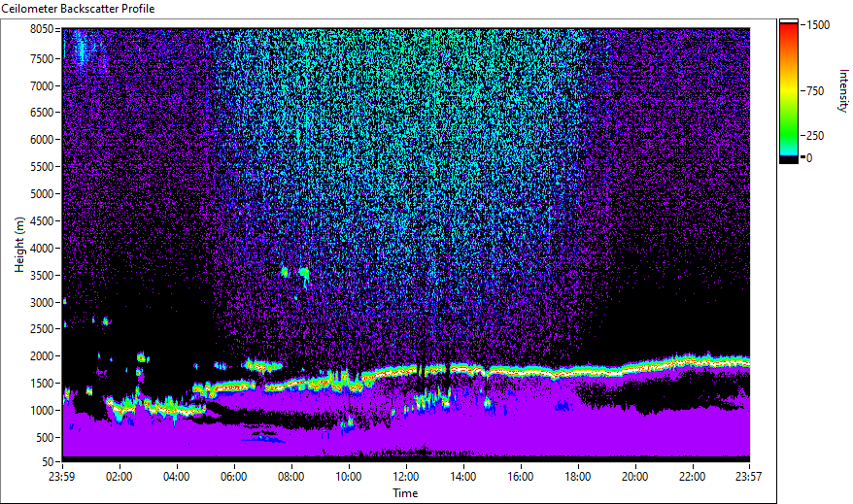The height and width of the screenshot is (504, 853).
Task: Click the 20:00 time axis label
Action: pyautogui.click(x=634, y=477)
